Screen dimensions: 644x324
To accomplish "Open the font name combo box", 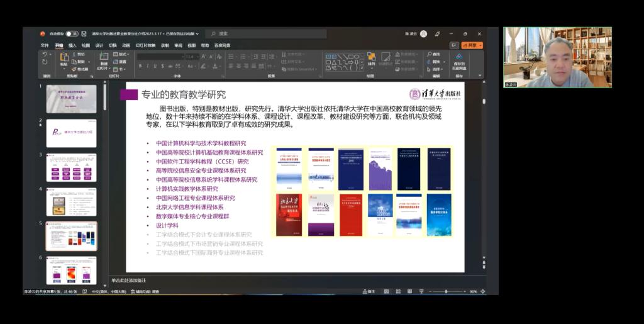I will pyautogui.click(x=160, y=55).
